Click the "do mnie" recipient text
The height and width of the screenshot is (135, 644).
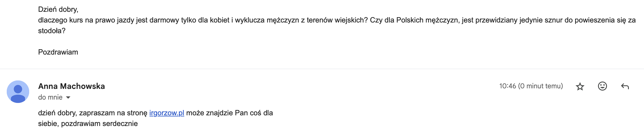pyautogui.click(x=50, y=97)
